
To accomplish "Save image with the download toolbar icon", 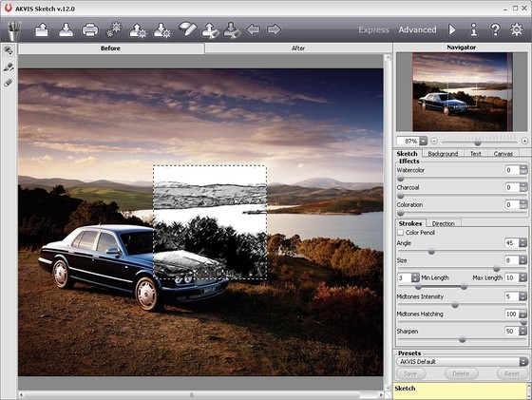I will click(x=66, y=29).
